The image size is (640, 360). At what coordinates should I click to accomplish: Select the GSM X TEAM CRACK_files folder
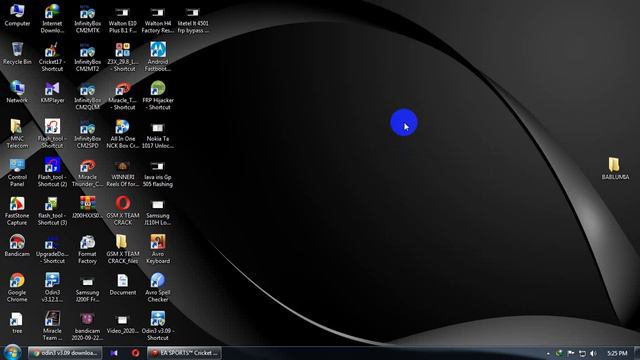[122, 249]
